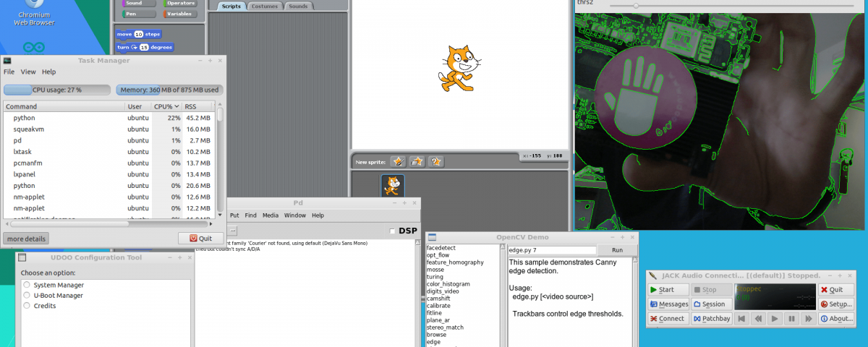The height and width of the screenshot is (347, 868).
Task: Click Run in OpenCV Demo
Action: tap(618, 249)
